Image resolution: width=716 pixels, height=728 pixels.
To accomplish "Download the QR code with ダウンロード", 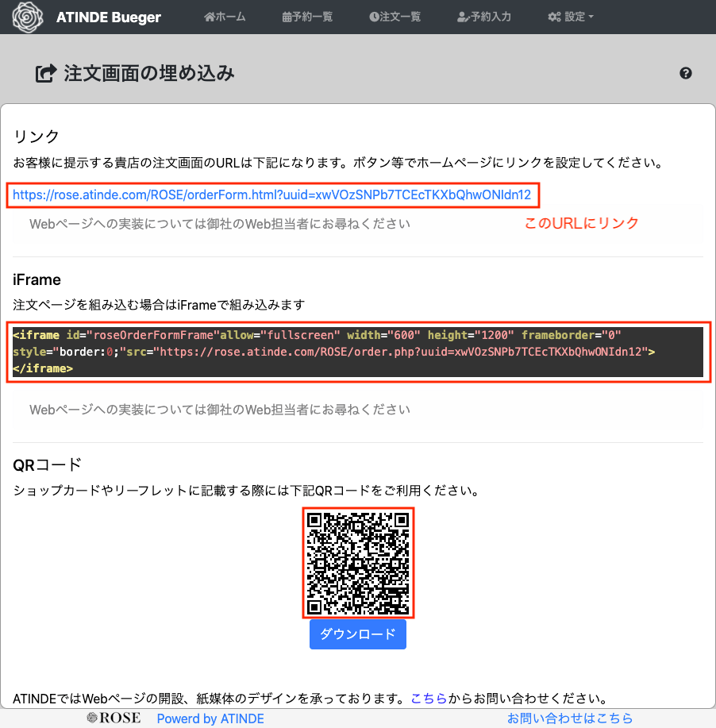I will pos(358,634).
